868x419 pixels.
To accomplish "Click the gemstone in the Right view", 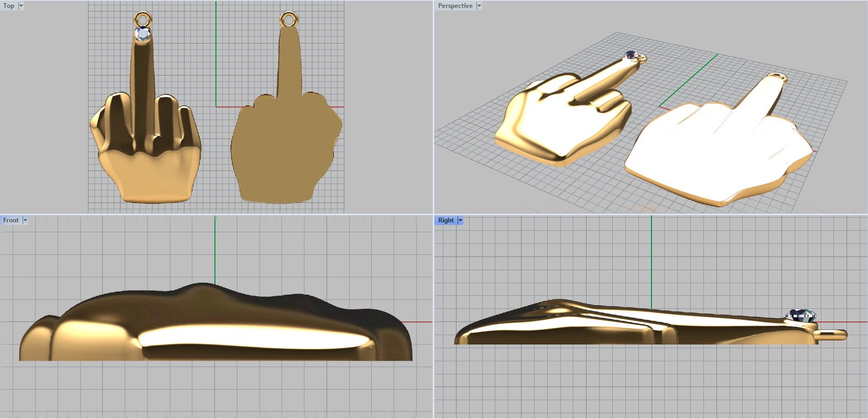I will click(801, 315).
